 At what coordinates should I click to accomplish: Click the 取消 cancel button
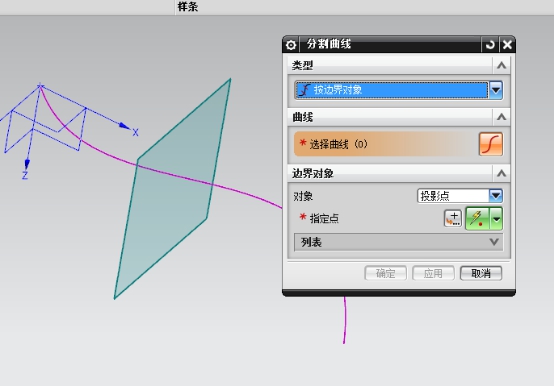(x=481, y=273)
